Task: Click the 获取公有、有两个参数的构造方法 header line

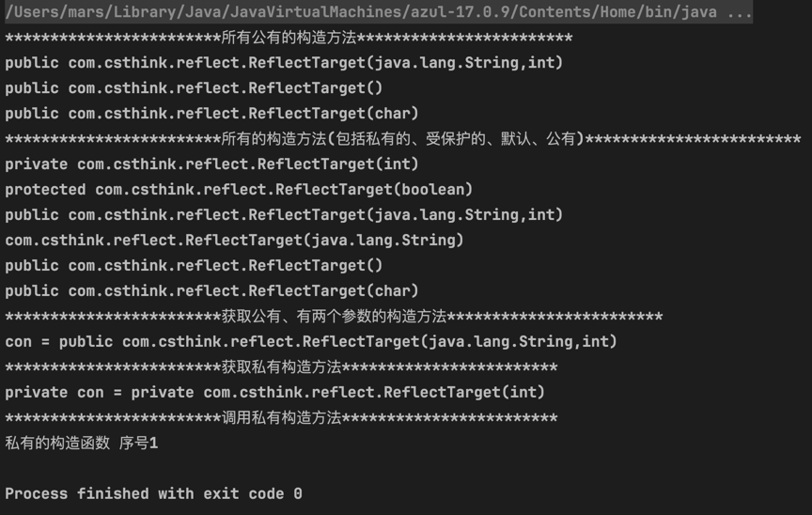Action: point(334,317)
